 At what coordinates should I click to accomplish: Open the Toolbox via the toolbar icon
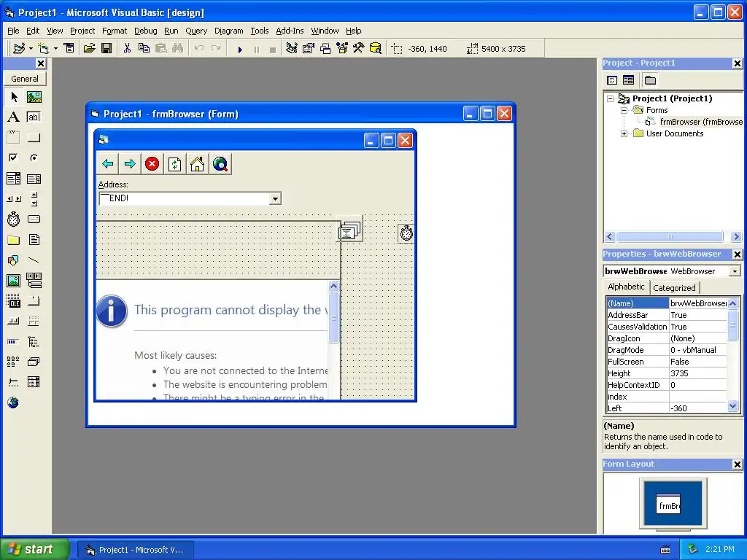[x=359, y=48]
